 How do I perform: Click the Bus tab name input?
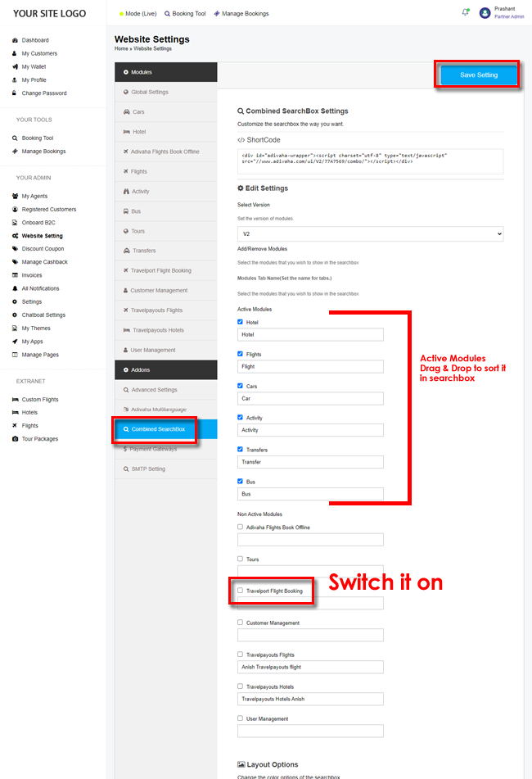[310, 494]
